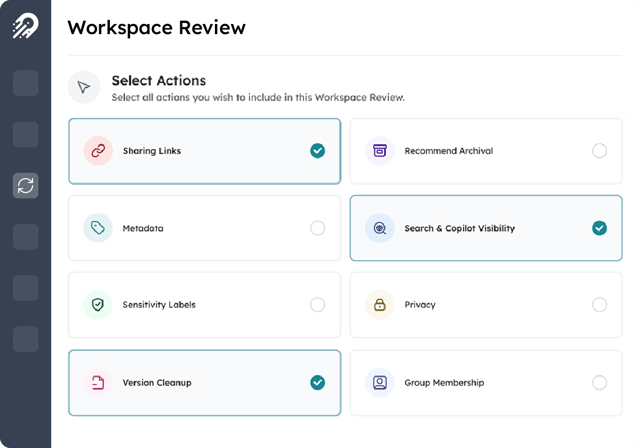Uncheck the Sharing Links checkmark
The height and width of the screenshot is (448, 640).
tap(317, 151)
